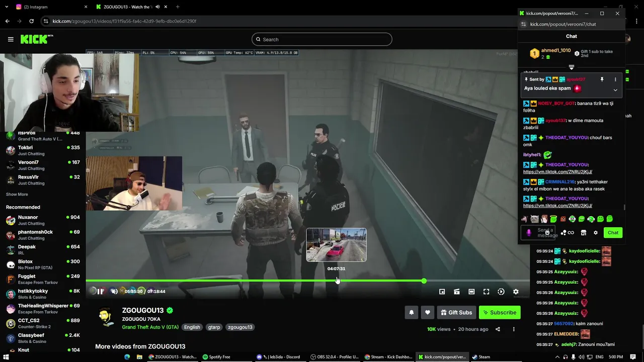Open TheHealingWhisperer recommended channel

click(x=43, y=309)
